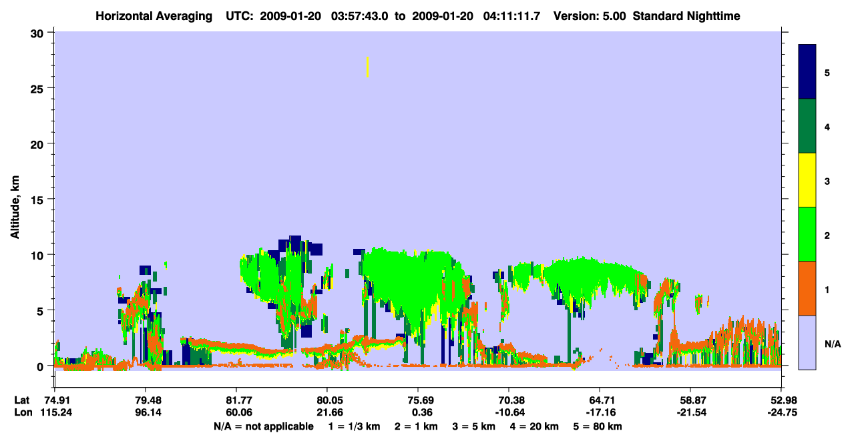Click 'Standard Nighttime' in the title
This screenshot has width=868, height=445.
click(686, 15)
